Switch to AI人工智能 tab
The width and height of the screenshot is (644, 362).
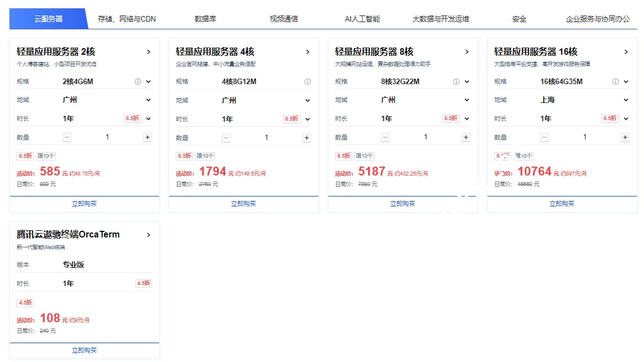coord(362,19)
